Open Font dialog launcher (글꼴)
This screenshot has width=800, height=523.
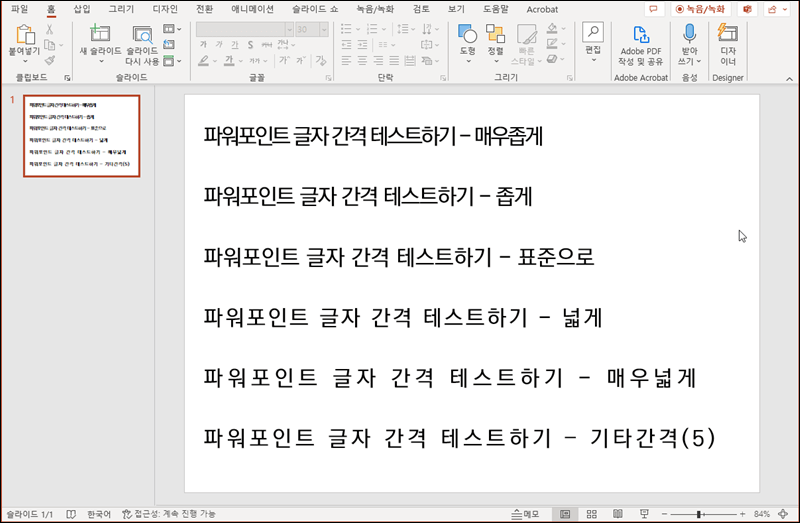point(328,78)
